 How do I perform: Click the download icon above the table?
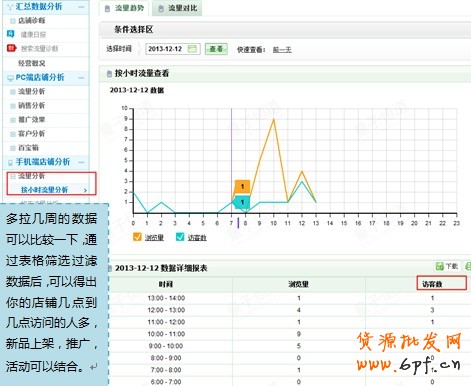click(440, 266)
